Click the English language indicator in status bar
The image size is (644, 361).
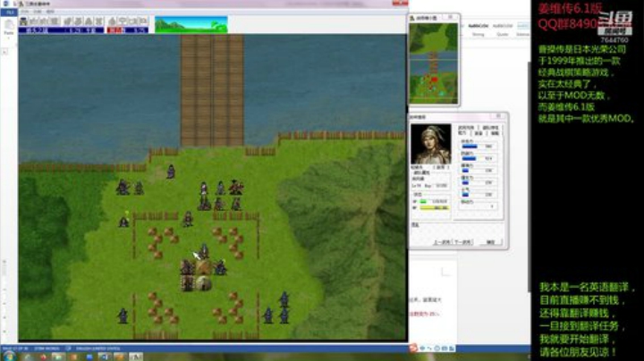click(97, 348)
